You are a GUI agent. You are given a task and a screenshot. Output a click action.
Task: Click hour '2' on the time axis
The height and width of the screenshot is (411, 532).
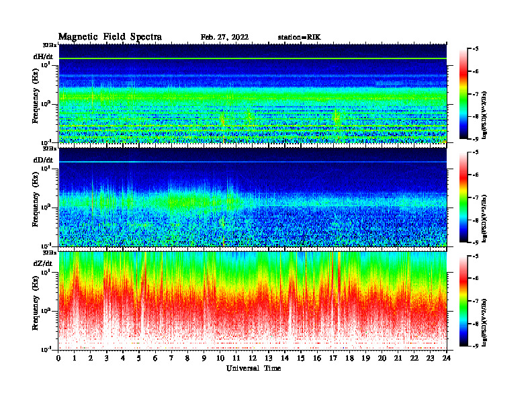point(91,358)
